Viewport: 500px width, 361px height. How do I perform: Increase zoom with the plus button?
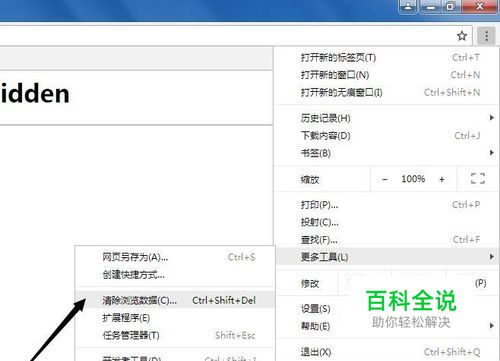[x=442, y=179]
